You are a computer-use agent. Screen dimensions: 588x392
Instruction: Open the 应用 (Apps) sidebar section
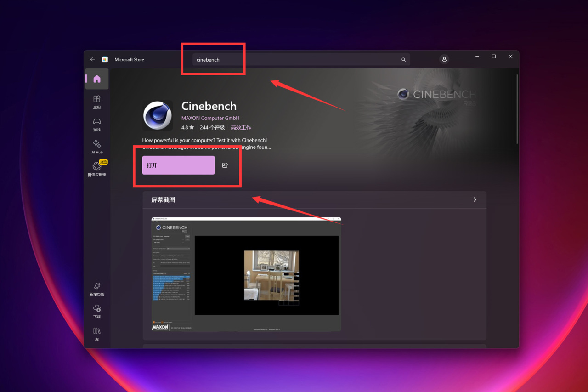point(97,102)
